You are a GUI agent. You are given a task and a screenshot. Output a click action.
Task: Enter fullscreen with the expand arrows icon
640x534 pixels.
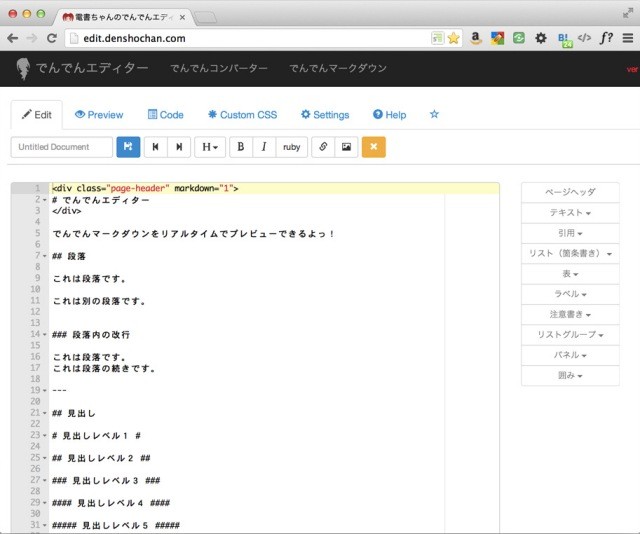tap(628, 13)
